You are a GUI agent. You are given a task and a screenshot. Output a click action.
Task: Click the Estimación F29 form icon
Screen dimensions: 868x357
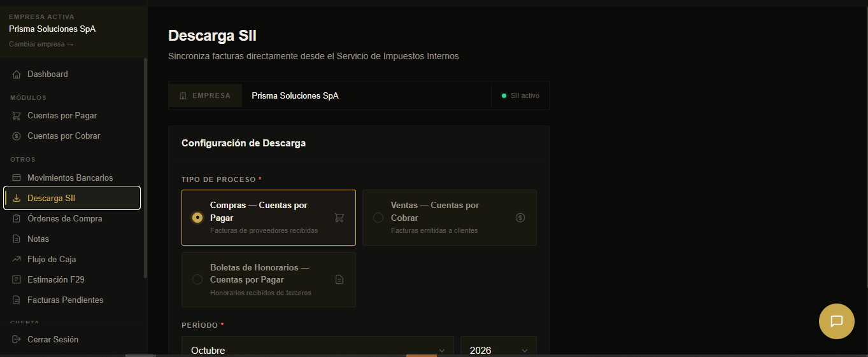tap(17, 279)
